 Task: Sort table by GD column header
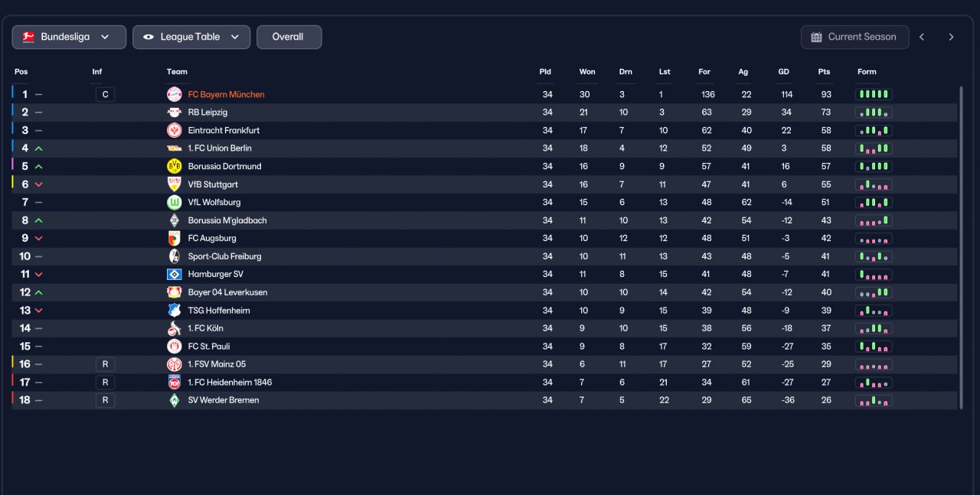click(783, 72)
